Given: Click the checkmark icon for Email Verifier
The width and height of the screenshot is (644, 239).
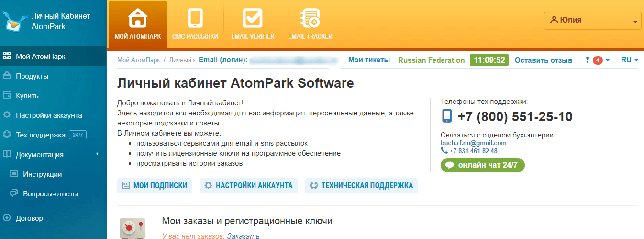Looking at the screenshot, I should pos(252,19).
